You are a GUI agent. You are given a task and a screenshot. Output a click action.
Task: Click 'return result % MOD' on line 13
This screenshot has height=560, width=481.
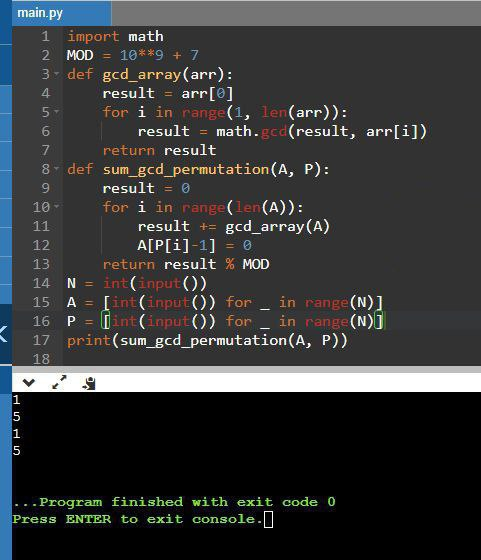coord(186,264)
